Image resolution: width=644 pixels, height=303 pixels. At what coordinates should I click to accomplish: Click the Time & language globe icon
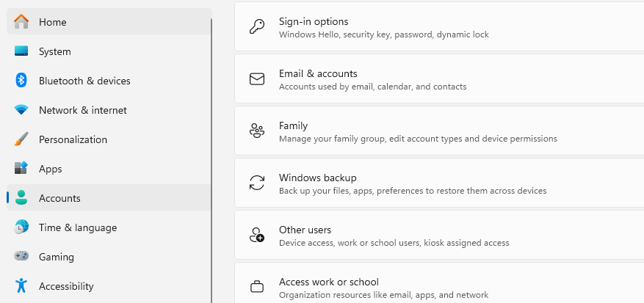pyautogui.click(x=21, y=227)
